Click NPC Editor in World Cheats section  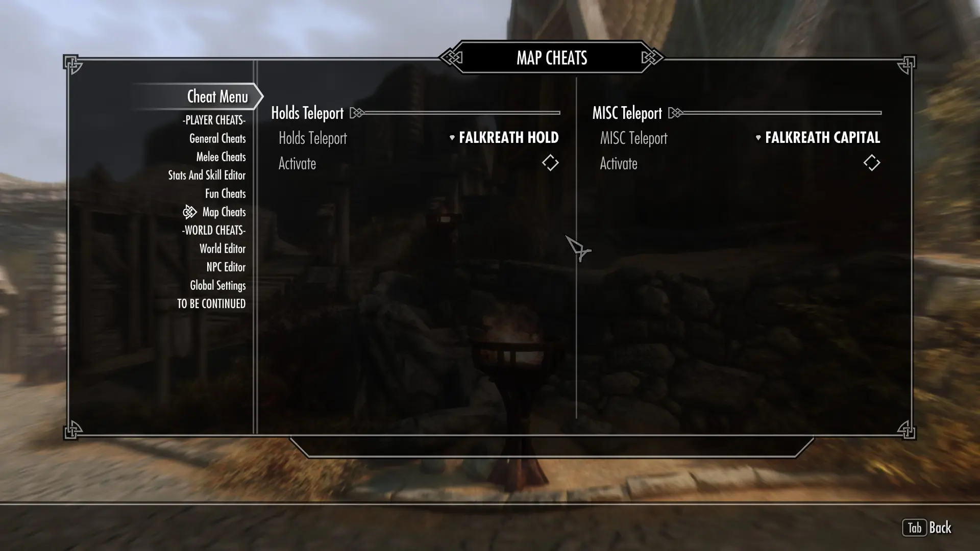pyautogui.click(x=226, y=267)
